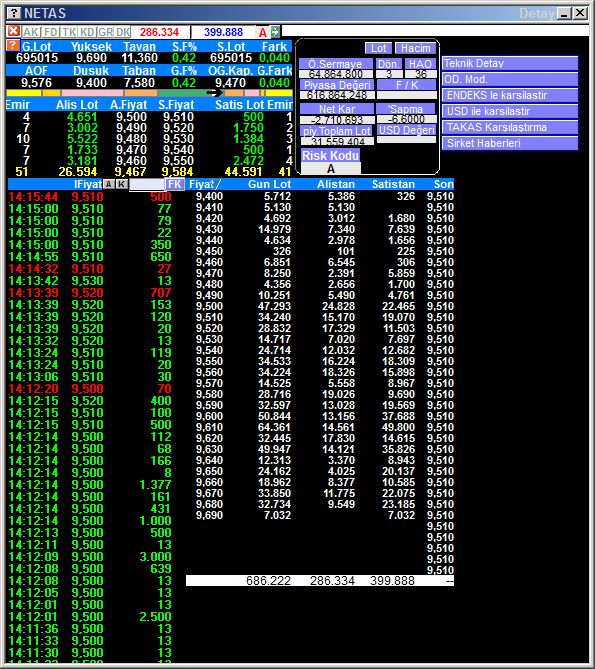Click the TAKAS Karşılaştırma button
This screenshot has width=595, height=669.
(x=510, y=127)
